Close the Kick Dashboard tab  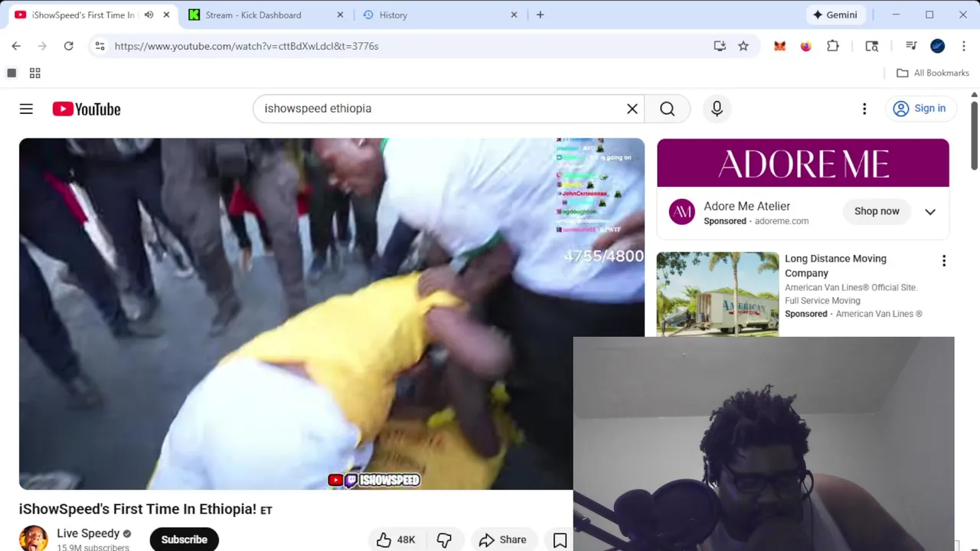(341, 15)
